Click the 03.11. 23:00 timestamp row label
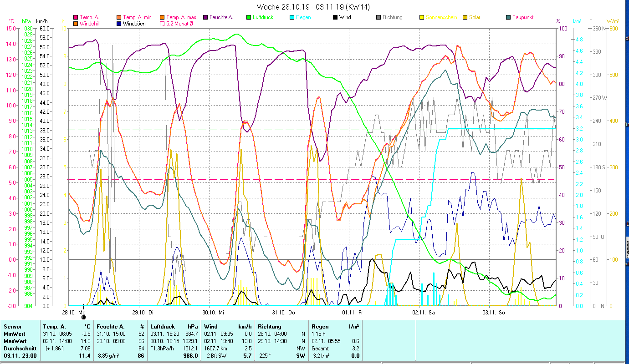Viewport: 629px width, 364px height. 20,356
